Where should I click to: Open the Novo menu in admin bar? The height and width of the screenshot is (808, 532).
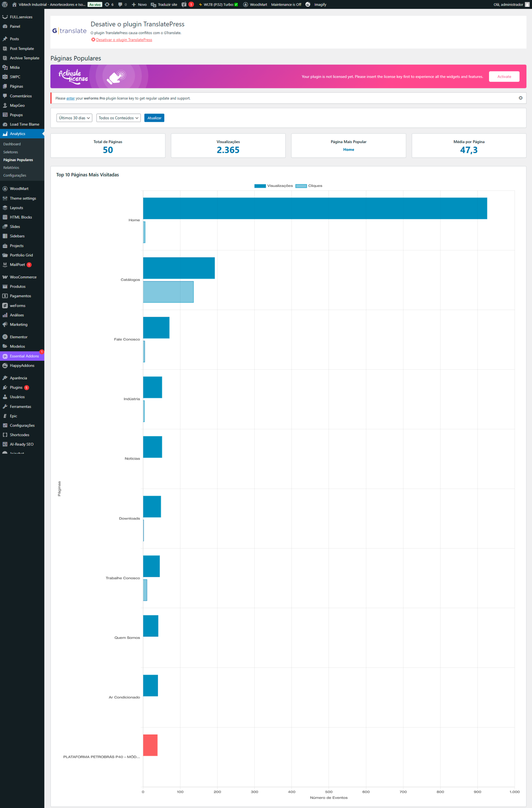tap(139, 4)
